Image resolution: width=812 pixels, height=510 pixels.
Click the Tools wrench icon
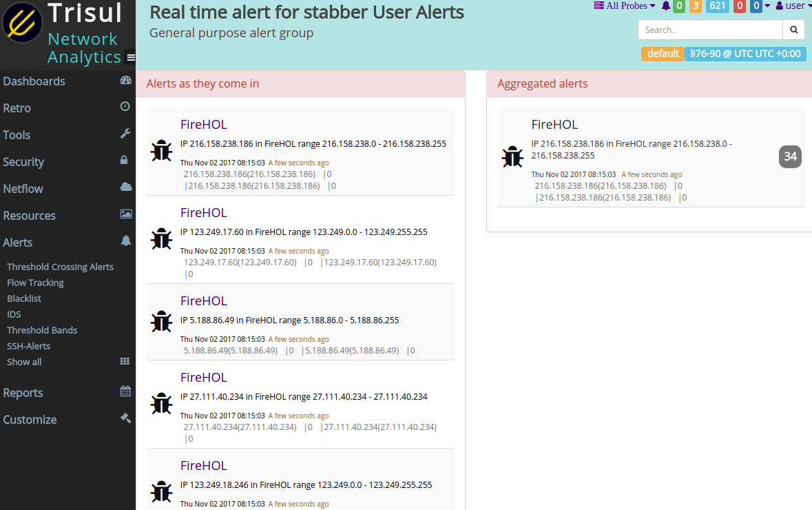(x=125, y=133)
